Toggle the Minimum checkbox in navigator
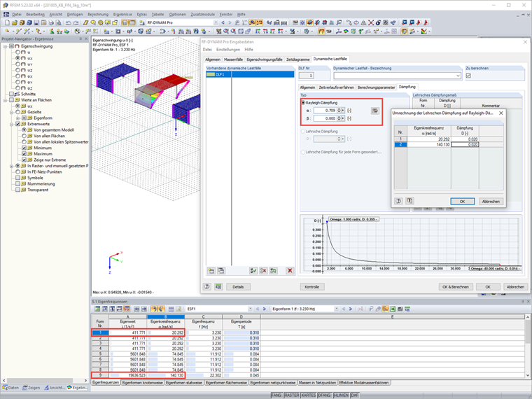 click(24, 148)
